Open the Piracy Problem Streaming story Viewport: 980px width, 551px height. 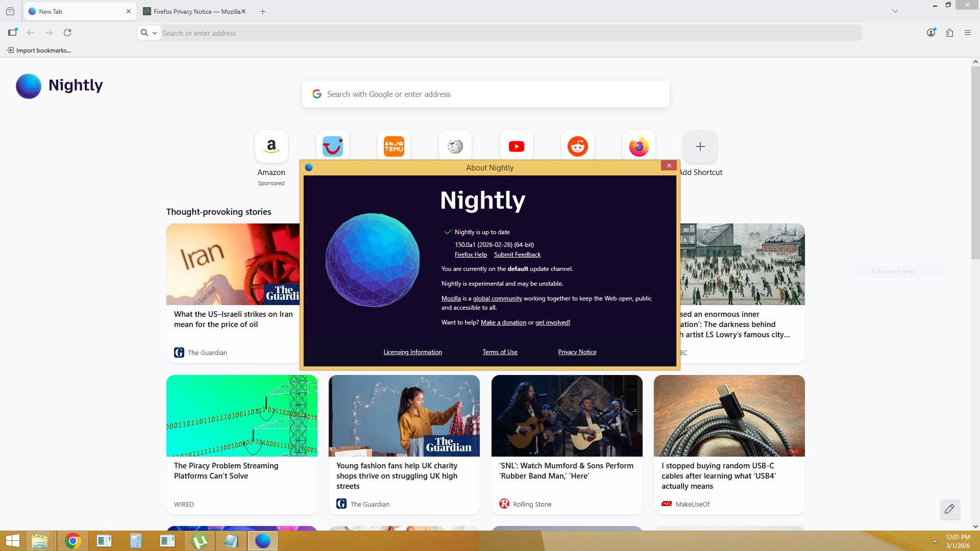click(x=241, y=445)
